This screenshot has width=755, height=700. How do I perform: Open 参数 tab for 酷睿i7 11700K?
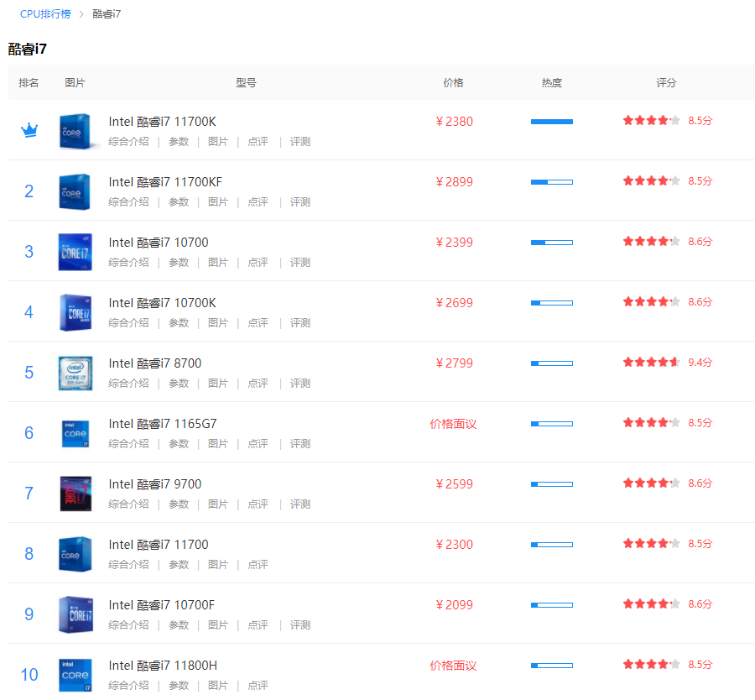(x=179, y=142)
